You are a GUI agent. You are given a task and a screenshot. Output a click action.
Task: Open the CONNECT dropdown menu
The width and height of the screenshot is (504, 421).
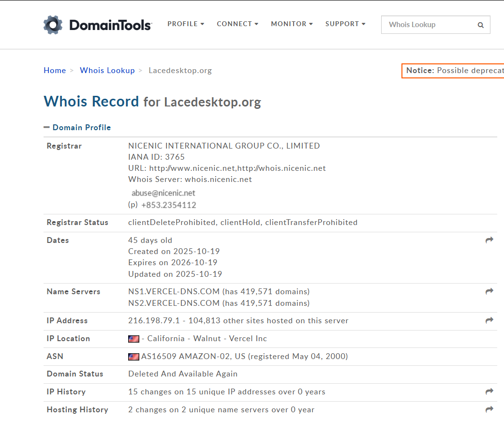(x=237, y=24)
